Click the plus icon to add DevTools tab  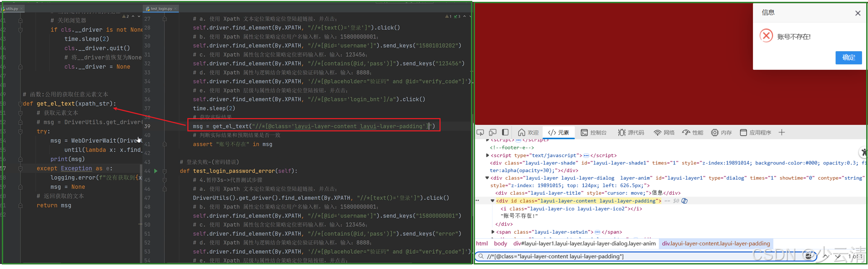click(781, 132)
